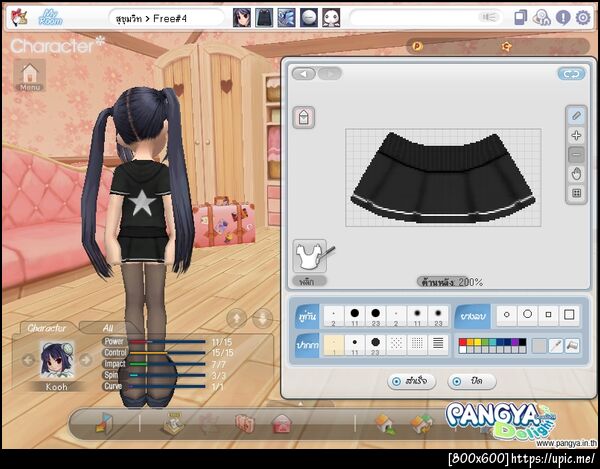600x469 pixels.
Task: Select solid brush size 2
Action: point(334,317)
